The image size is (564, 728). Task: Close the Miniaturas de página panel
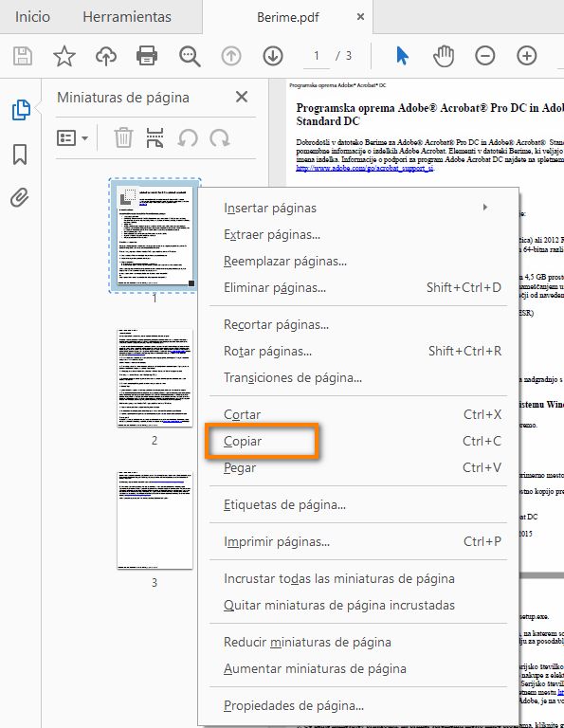click(242, 97)
